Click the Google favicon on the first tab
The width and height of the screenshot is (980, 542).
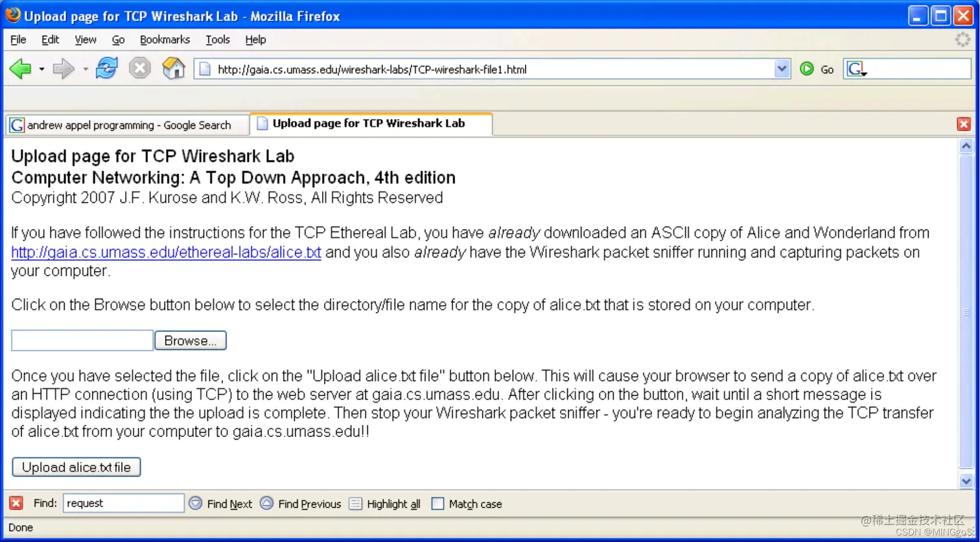tap(17, 125)
